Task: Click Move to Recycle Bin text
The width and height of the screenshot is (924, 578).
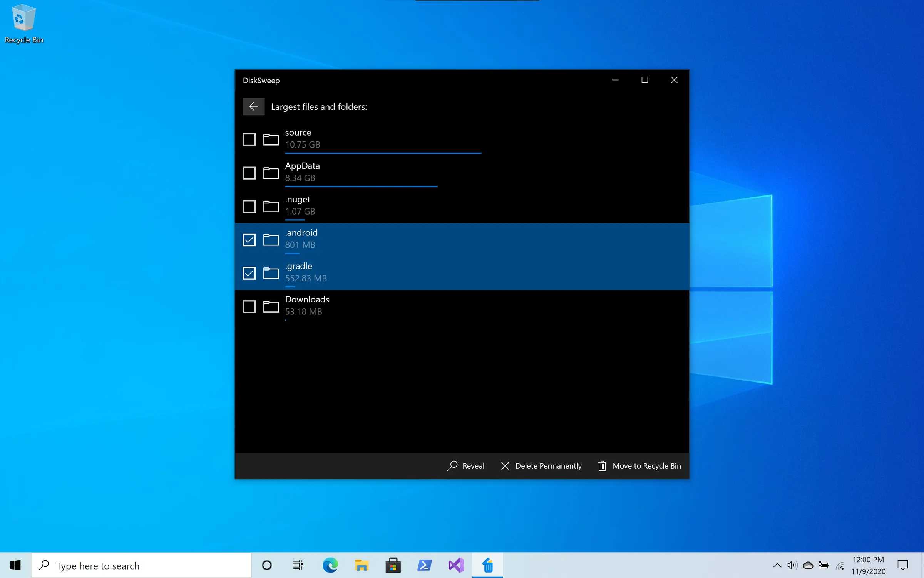Action: 646,465
